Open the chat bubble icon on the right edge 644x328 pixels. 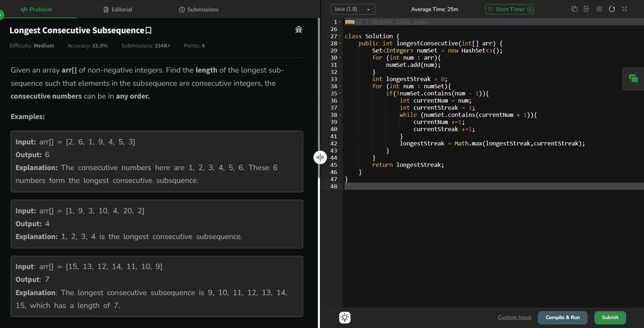[633, 78]
